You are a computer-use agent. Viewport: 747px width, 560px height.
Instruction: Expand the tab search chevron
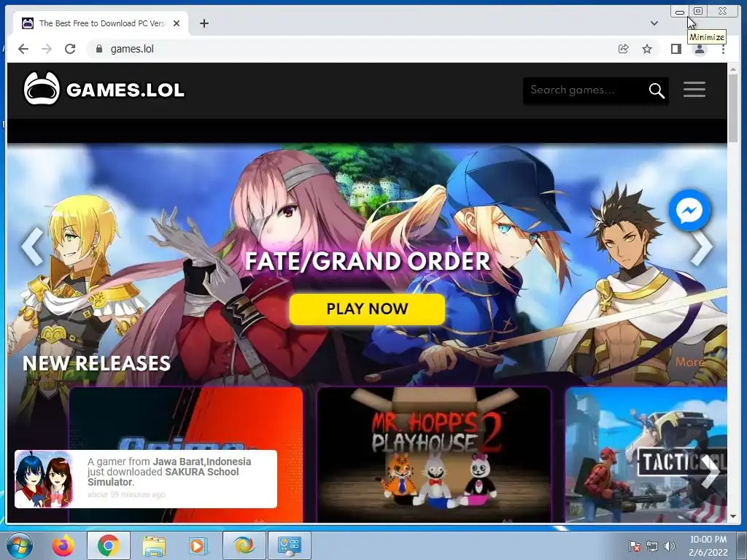654,23
